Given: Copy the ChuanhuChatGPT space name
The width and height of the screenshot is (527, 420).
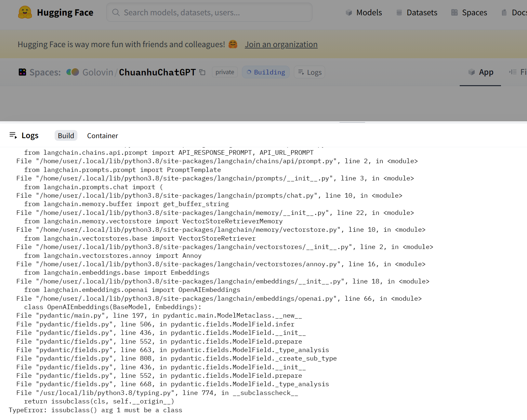Looking at the screenshot, I should pyautogui.click(x=202, y=72).
